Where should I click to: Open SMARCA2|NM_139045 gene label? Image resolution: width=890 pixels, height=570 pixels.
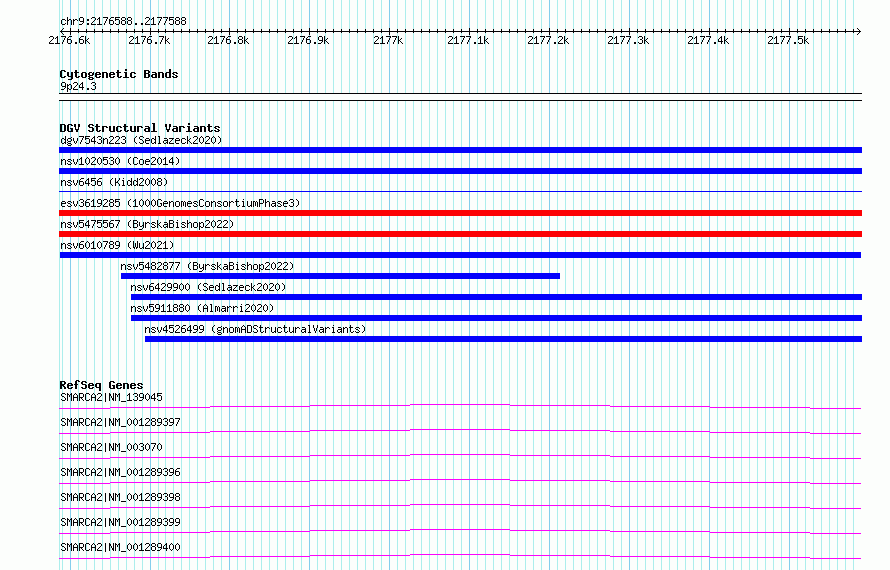point(111,397)
